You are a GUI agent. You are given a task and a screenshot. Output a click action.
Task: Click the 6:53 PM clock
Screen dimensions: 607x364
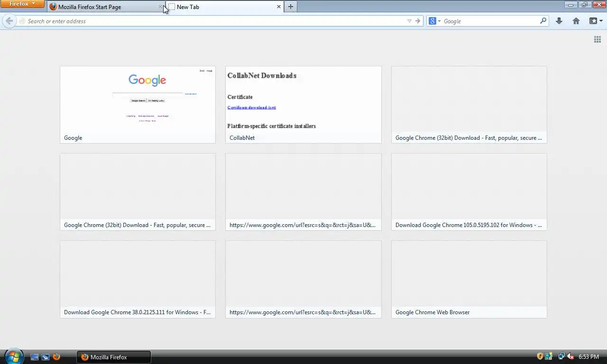click(x=589, y=357)
